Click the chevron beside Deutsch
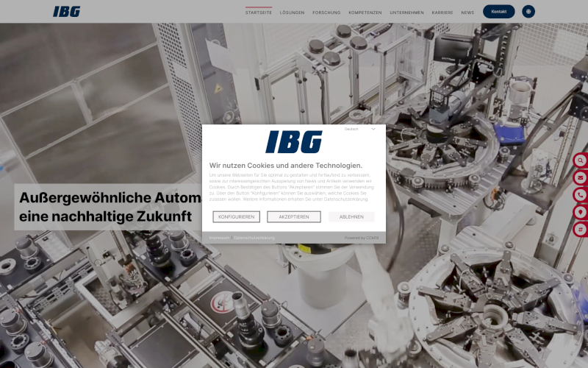 click(x=373, y=129)
